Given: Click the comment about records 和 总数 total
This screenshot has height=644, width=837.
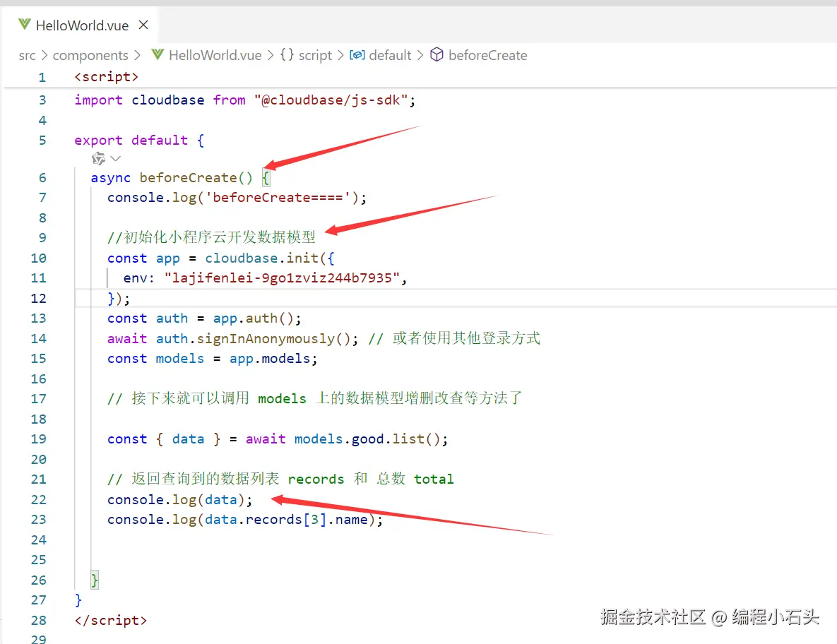Looking at the screenshot, I should coord(280,479).
